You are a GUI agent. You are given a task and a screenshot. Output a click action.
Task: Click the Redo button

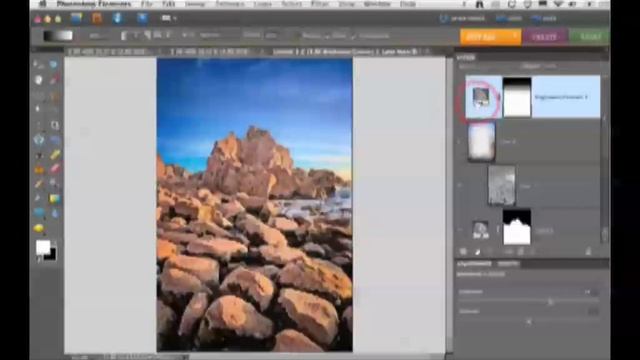[x=544, y=19]
